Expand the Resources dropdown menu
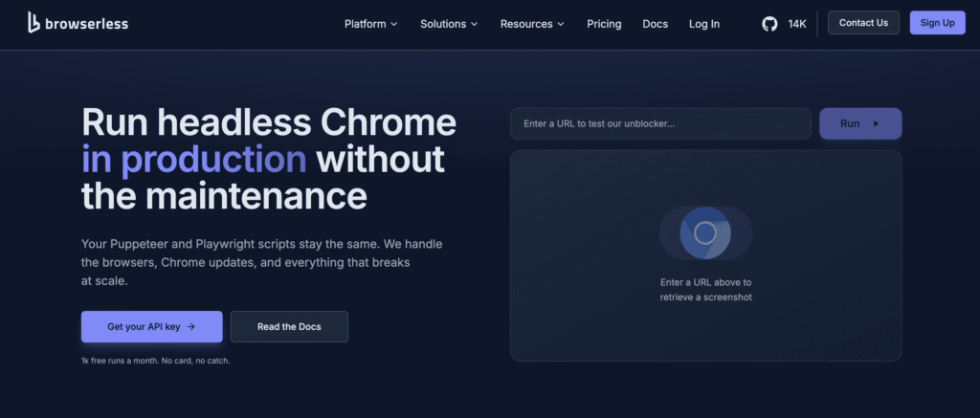The width and height of the screenshot is (980, 418). (532, 24)
